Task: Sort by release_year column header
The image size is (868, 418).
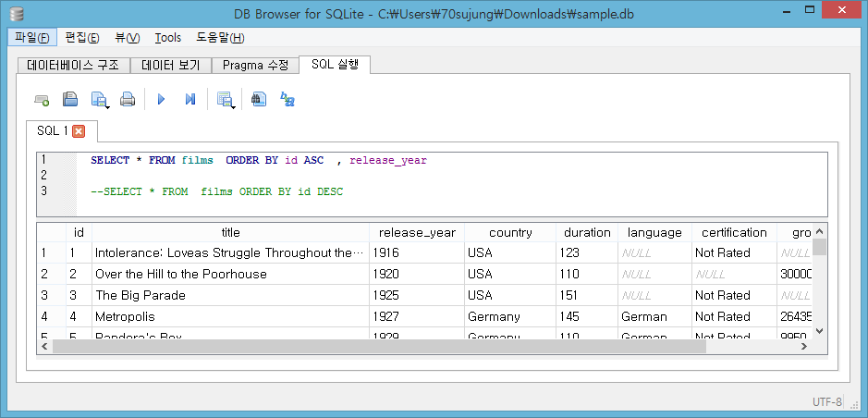Action: [417, 232]
